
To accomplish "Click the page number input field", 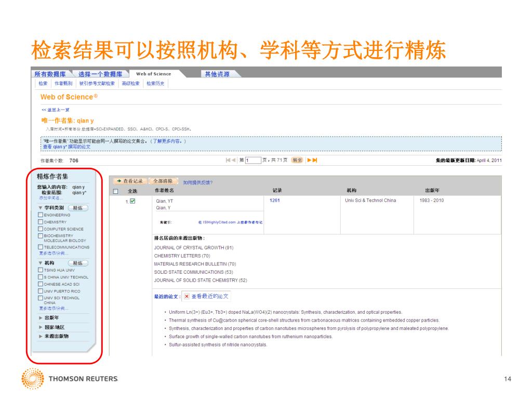I will coord(253,160).
